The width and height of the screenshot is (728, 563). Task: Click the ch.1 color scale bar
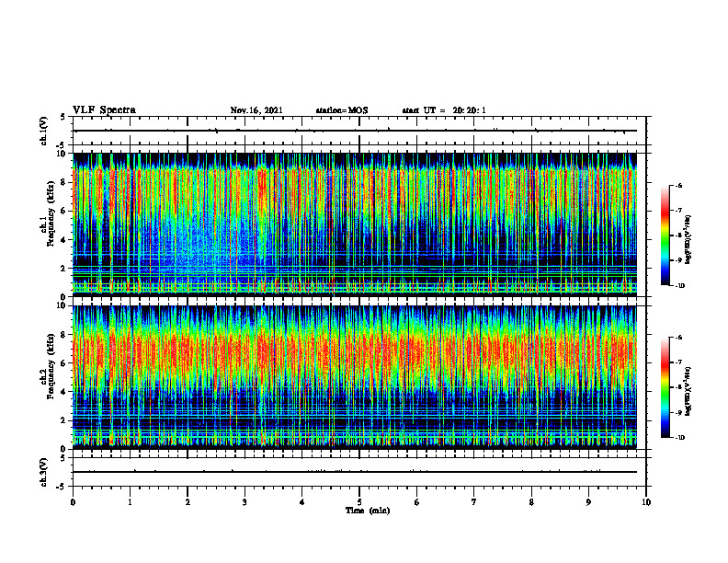tap(665, 236)
